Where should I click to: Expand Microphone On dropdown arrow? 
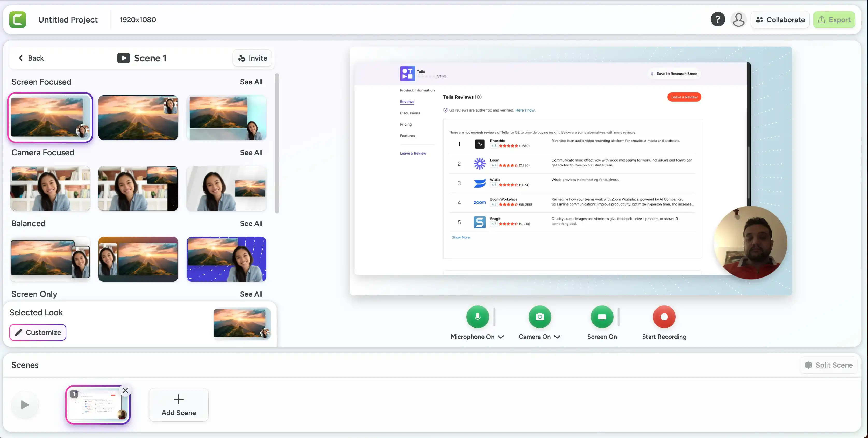501,337
